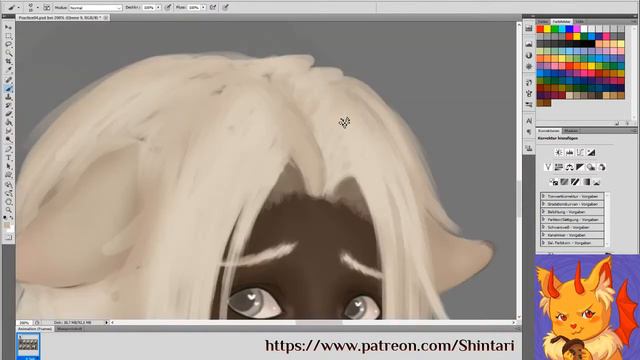The image size is (640, 360).
Task: Add a Vibrance adjustment
Action: click(x=548, y=167)
